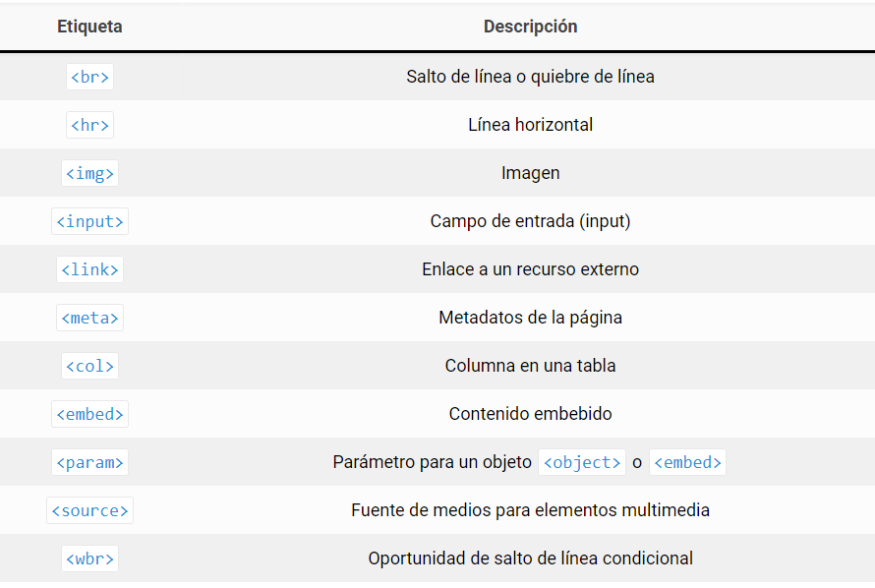Select the 'Línea horizontal' description cell
The height and width of the screenshot is (588, 875).
(x=530, y=125)
